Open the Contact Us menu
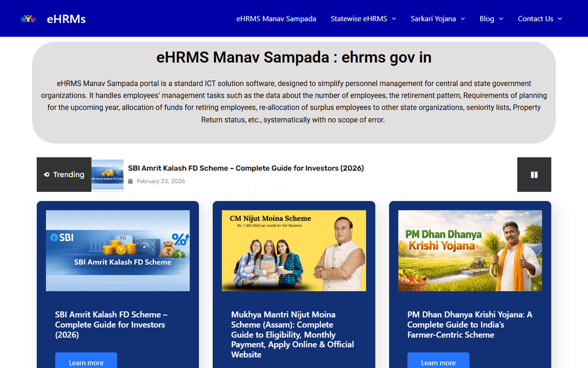Viewport: 588px width, 368px height. pos(536,19)
